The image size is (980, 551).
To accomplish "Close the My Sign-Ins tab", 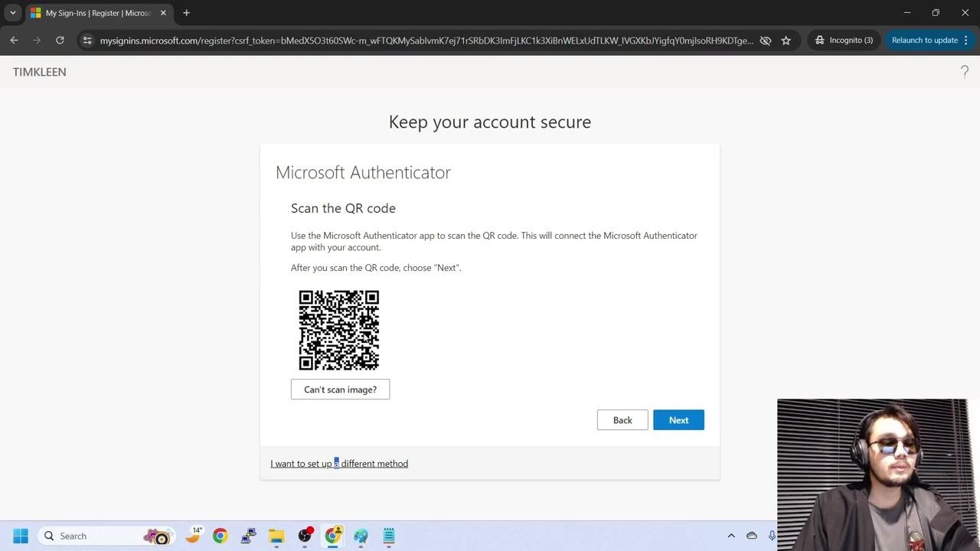I will click(x=163, y=13).
